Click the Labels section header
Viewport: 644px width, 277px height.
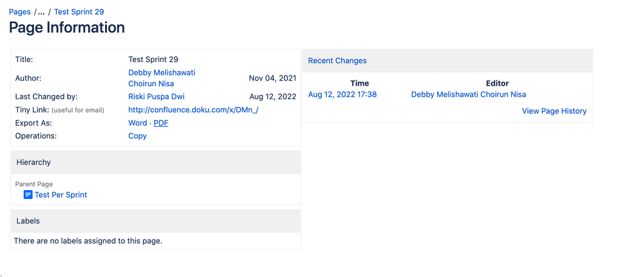coord(155,221)
